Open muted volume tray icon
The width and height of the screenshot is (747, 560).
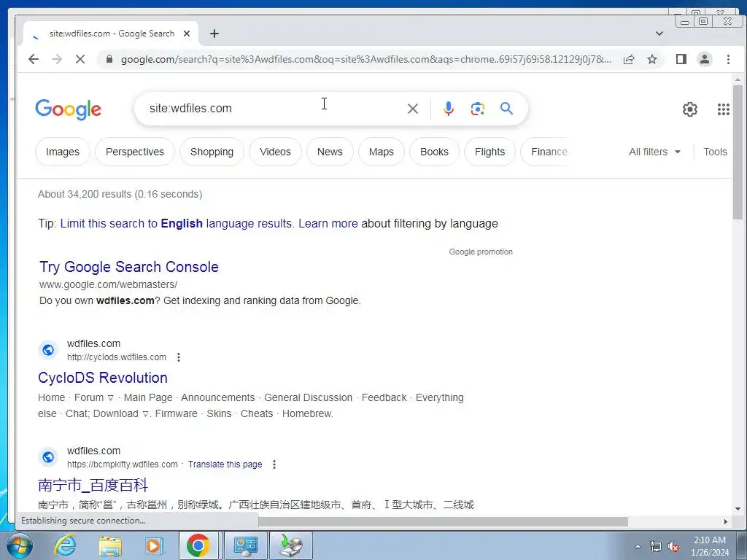pos(673,547)
